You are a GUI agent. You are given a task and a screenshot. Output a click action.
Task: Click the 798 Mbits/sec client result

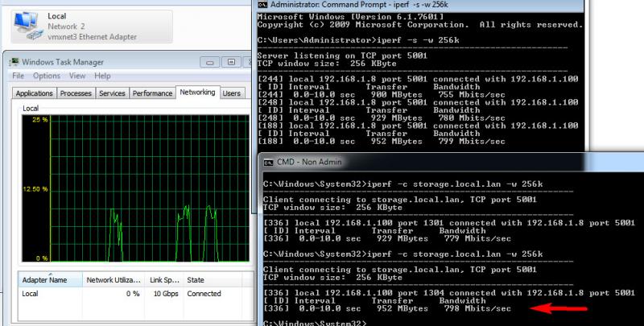click(477, 309)
